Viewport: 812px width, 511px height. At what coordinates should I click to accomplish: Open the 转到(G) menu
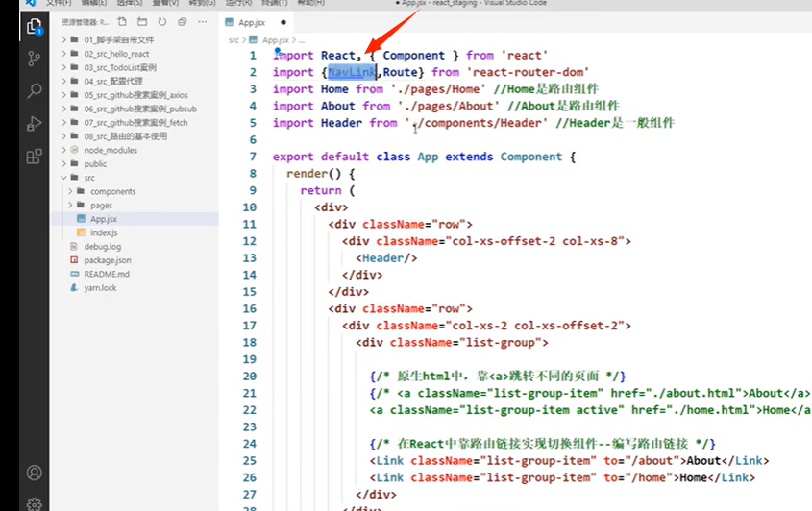click(x=202, y=3)
